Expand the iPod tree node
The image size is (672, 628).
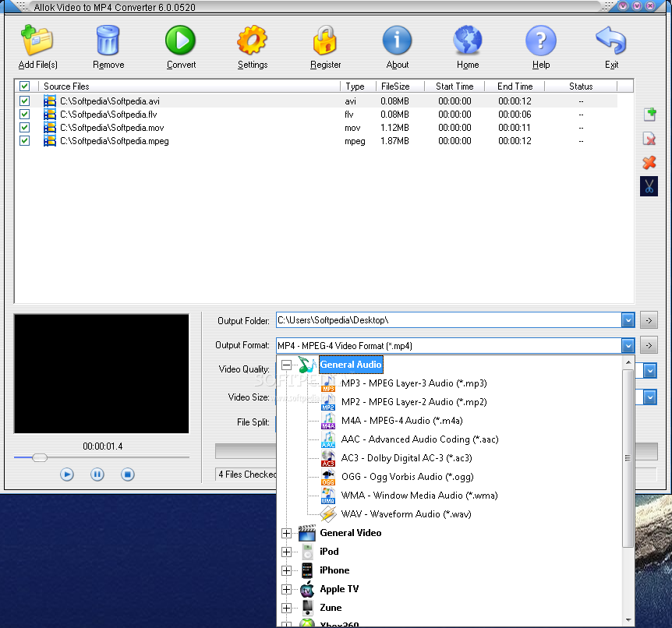[286, 552]
